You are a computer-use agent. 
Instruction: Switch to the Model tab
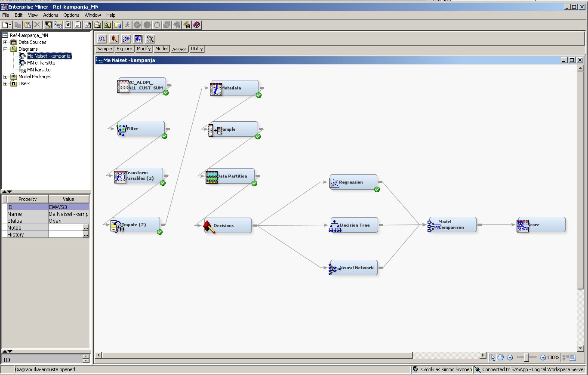point(161,49)
